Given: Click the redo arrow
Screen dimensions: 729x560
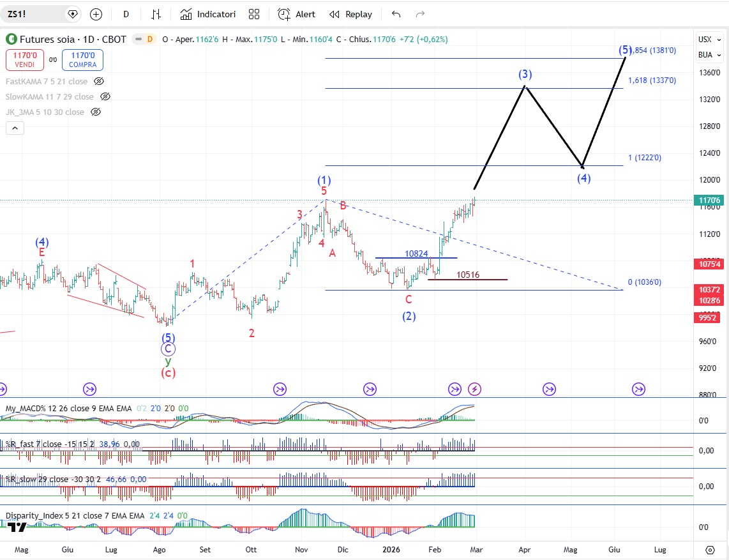Looking at the screenshot, I should 420,14.
